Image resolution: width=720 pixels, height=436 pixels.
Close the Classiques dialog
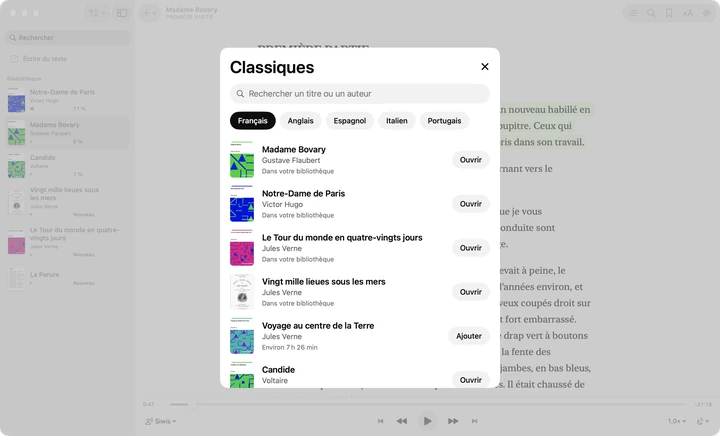[484, 67]
